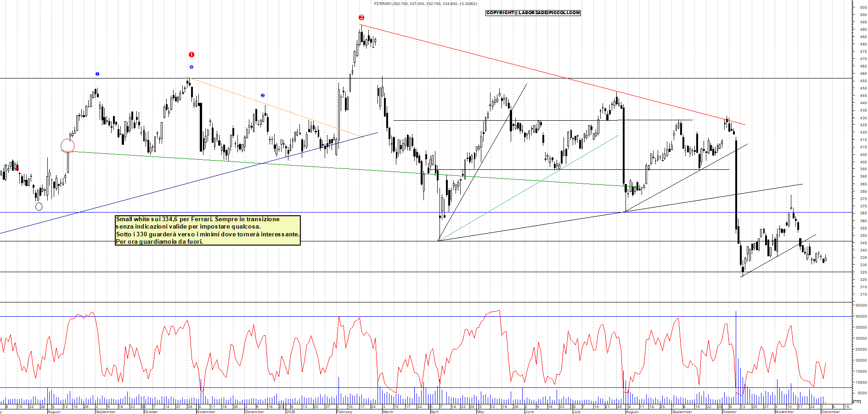
Task: Click the FERRARI price quote header text
Action: [425, 4]
